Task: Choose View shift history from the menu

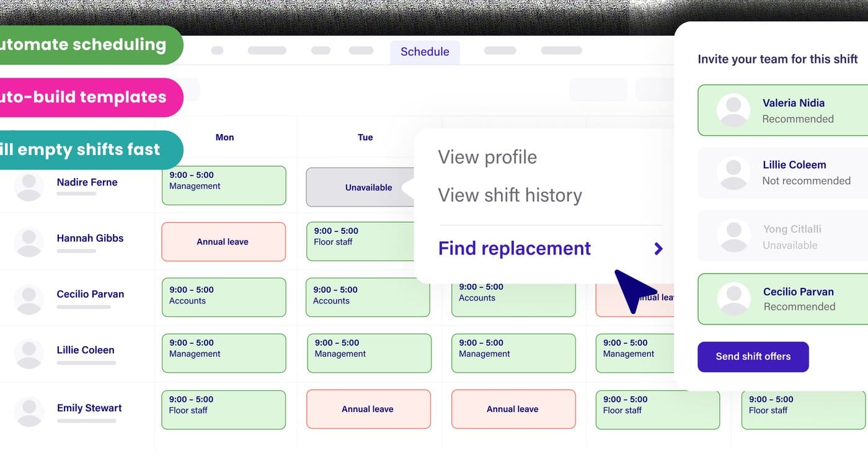Action: click(510, 195)
